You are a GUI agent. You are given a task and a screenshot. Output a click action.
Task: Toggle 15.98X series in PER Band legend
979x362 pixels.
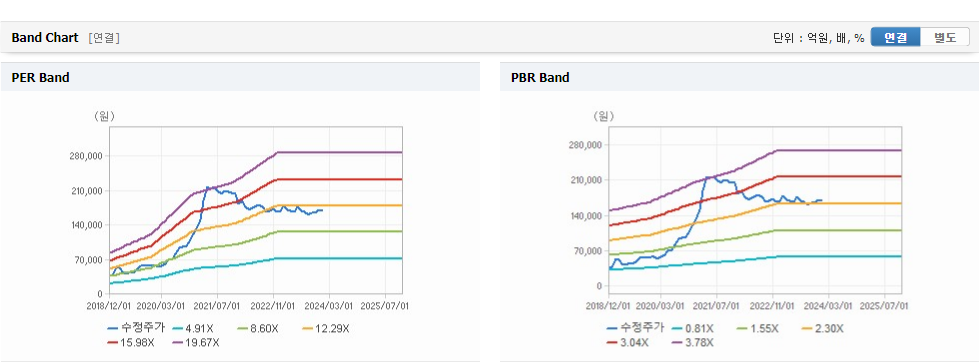point(132,342)
